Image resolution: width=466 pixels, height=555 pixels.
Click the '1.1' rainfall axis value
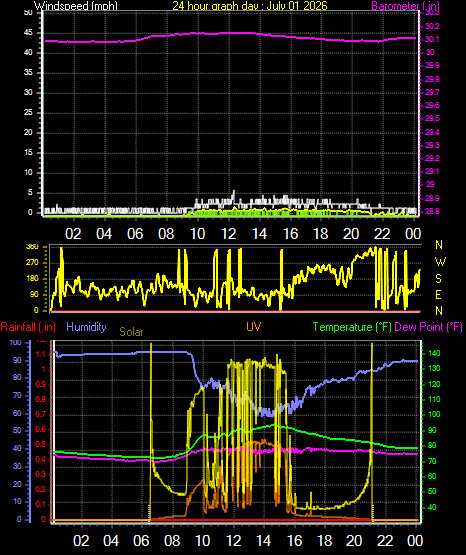(x=41, y=354)
